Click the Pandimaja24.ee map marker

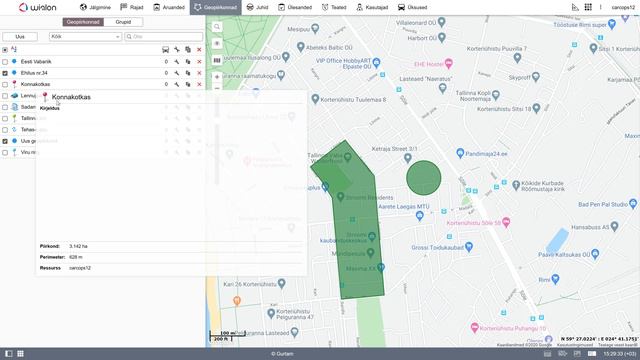coord(460,153)
